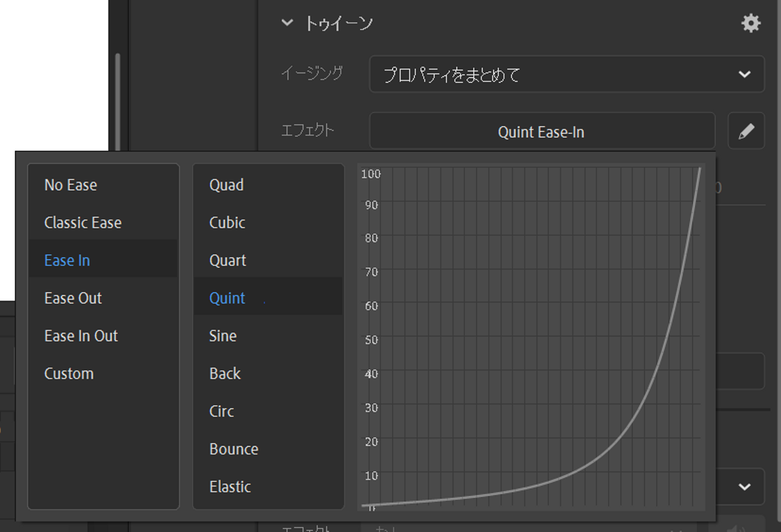Select the Quad easing type
The image size is (781, 532).
[x=227, y=185]
